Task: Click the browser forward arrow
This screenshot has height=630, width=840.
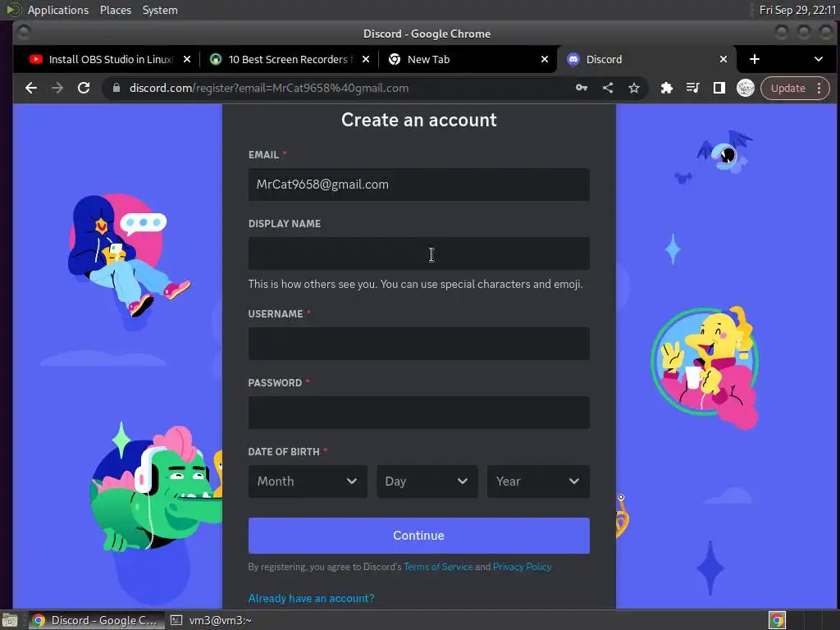Action: [x=57, y=88]
